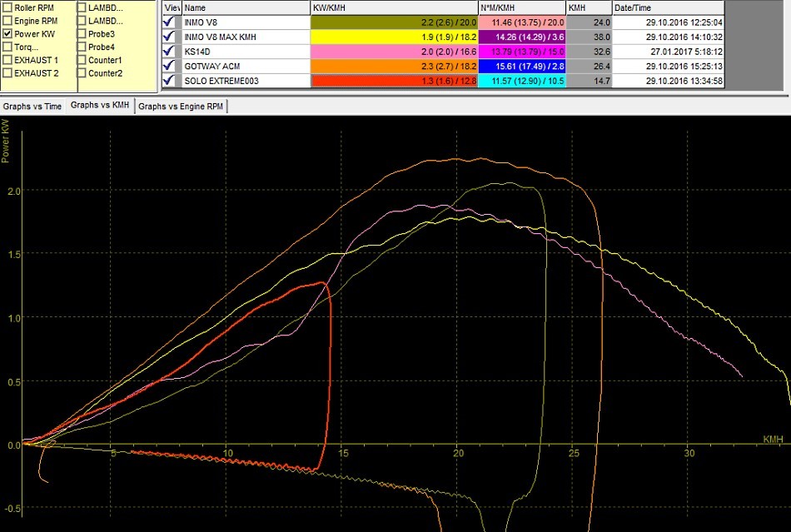Image resolution: width=791 pixels, height=532 pixels.
Task: Click yellow KW swatch for INMO V8 MAX KMH
Action: 394,37
